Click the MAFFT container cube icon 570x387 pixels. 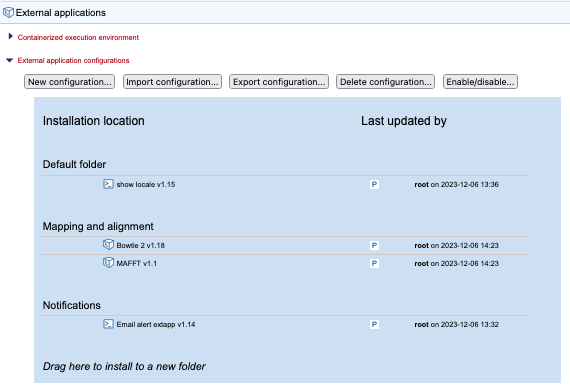pos(108,263)
